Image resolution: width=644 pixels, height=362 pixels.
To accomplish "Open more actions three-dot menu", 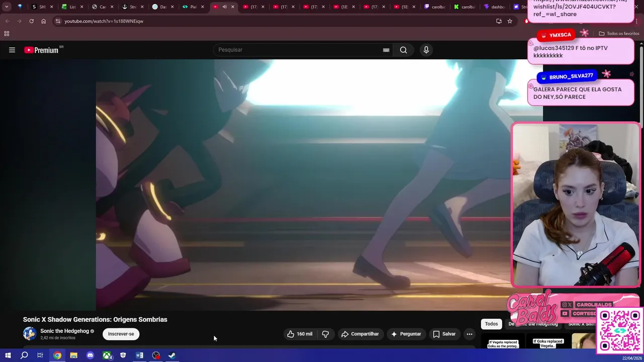I will click(x=469, y=334).
